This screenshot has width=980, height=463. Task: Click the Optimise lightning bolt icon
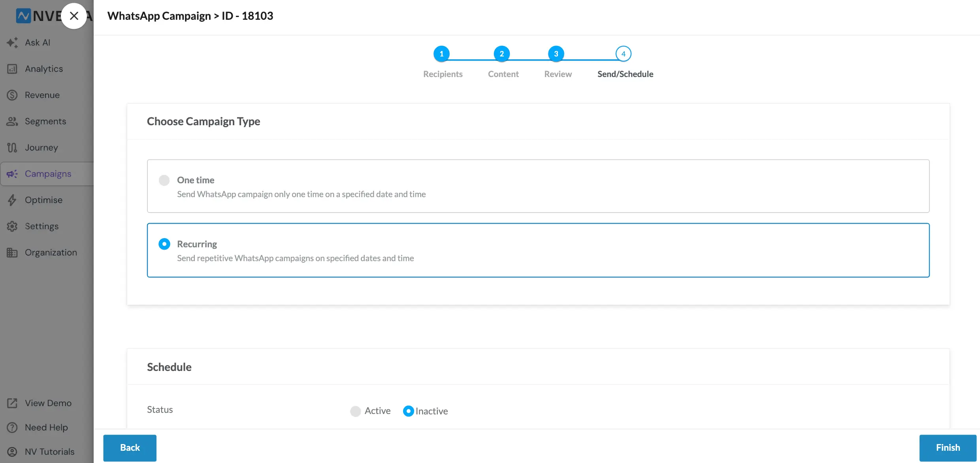pos(12,200)
